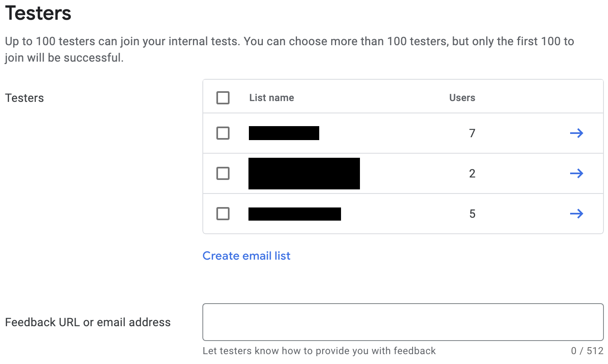Click the 0 / 512 character counter
The width and height of the screenshot is (608, 364).
(587, 351)
